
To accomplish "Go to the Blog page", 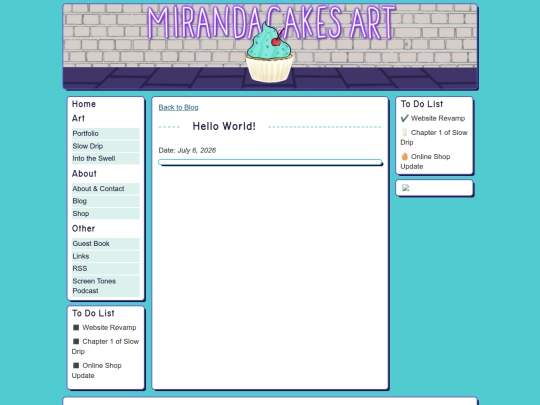I will (105, 201).
